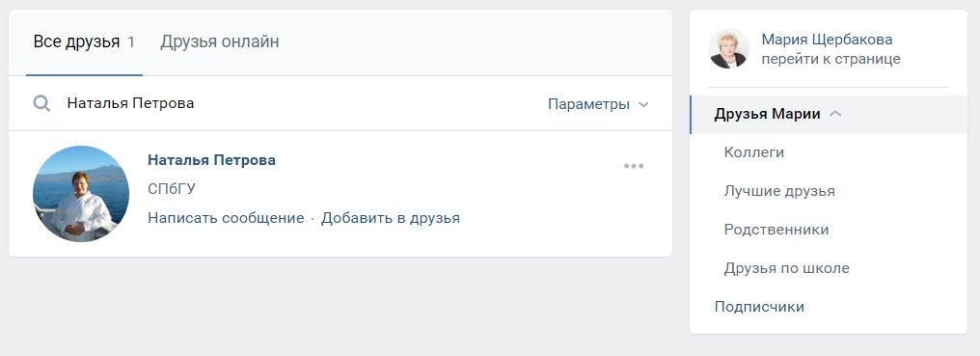This screenshot has height=356, width=980.
Task: Click Мария Щербакова's small avatar
Action: coord(728,49)
